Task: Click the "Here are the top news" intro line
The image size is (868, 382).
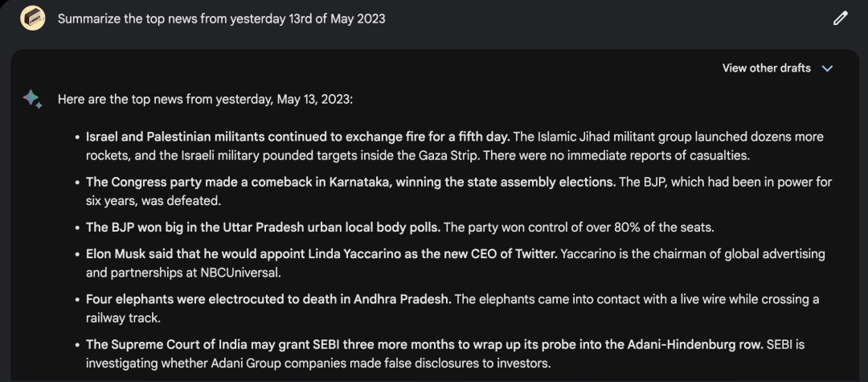Action: 205,100
